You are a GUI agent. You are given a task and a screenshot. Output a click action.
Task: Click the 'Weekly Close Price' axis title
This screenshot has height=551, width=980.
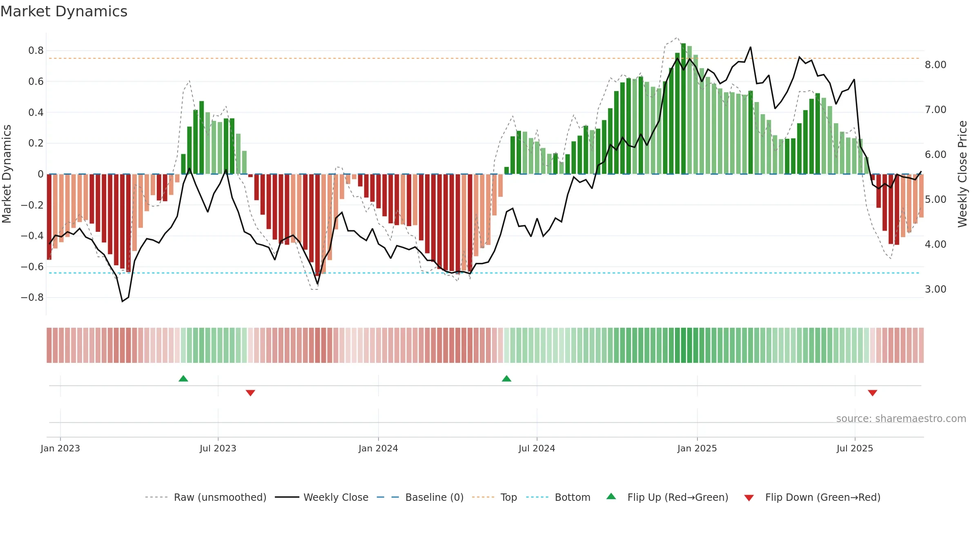coord(962,174)
